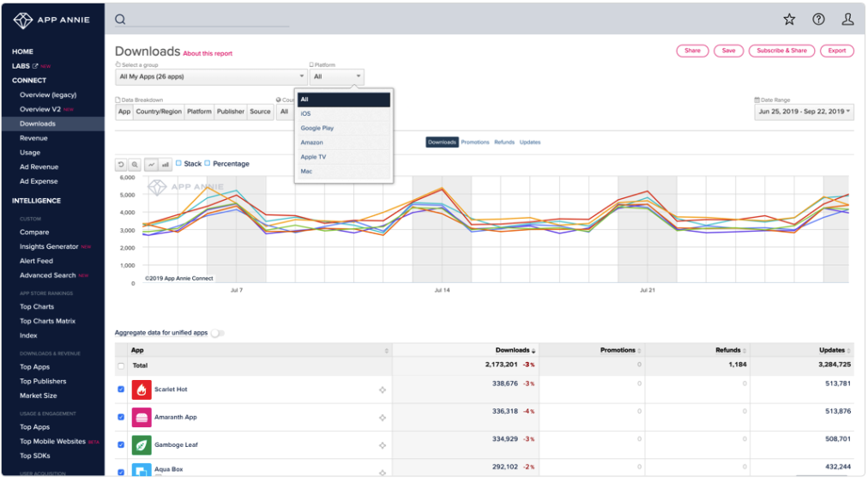The height and width of the screenshot is (483, 868).
Task: Click the diamond icon in Amaranth App row
Action: coord(383,418)
